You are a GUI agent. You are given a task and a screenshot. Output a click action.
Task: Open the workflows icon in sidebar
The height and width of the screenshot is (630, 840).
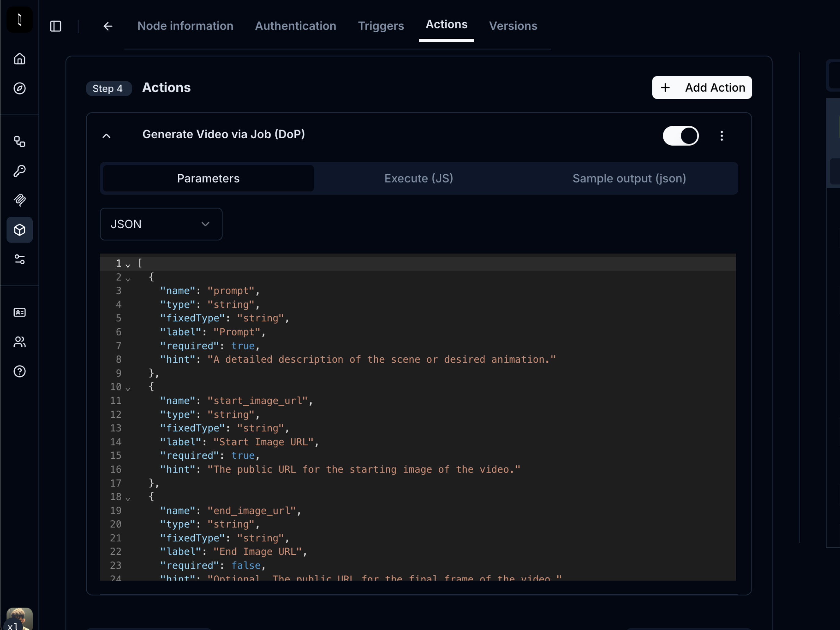coord(19,142)
